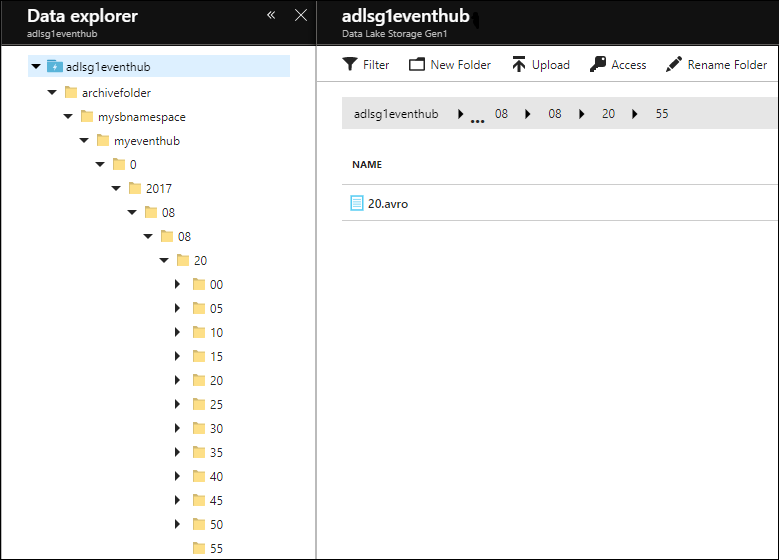Expand the 50 minute folder

pyautogui.click(x=177, y=524)
